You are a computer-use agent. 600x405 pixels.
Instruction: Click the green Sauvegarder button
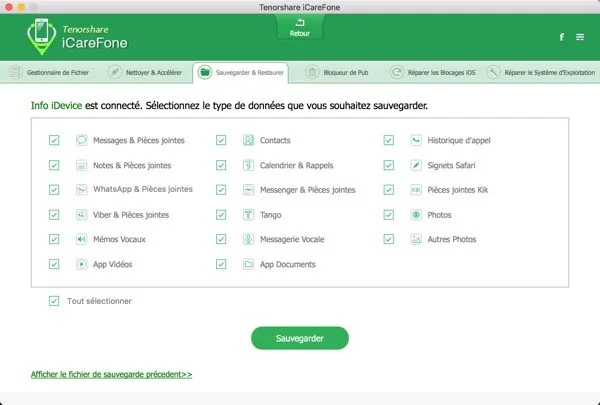[300, 338]
